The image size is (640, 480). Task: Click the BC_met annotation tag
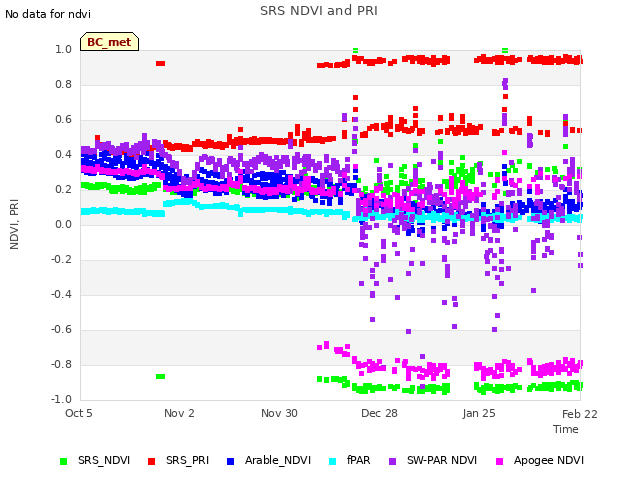(109, 42)
